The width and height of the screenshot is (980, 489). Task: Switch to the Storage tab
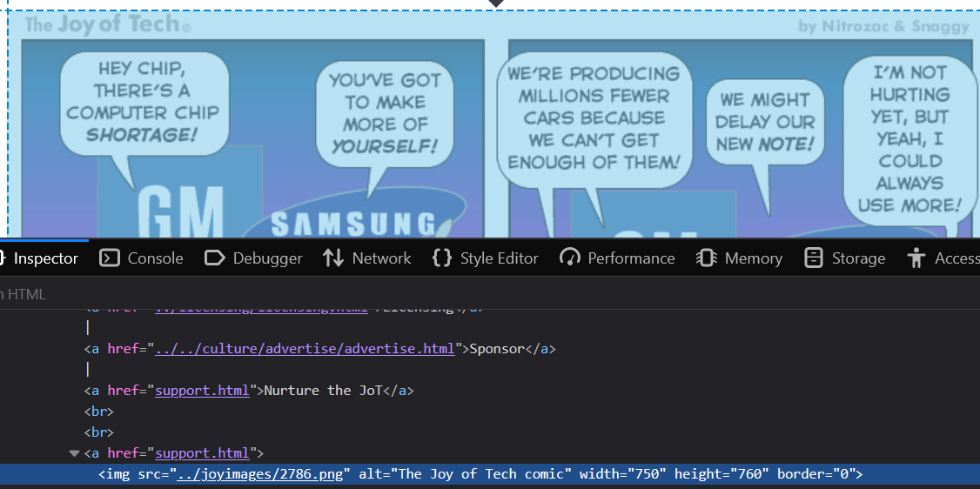(x=844, y=258)
